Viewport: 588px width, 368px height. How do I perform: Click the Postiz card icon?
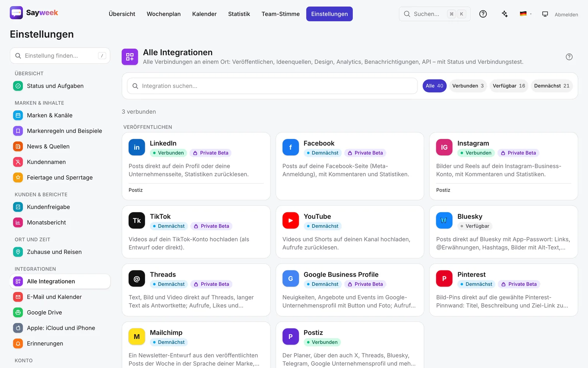coord(290,337)
